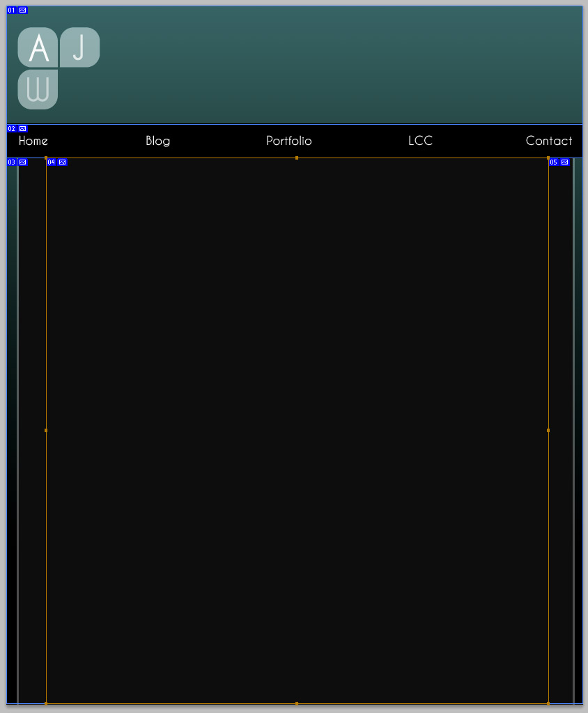Select the slice 03 number badge
588x713 pixels.
click(x=11, y=162)
